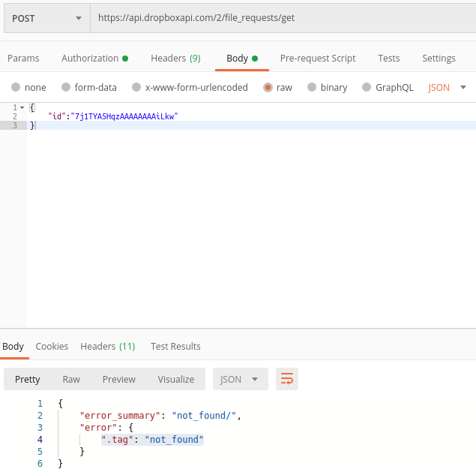Image resolution: width=476 pixels, height=472 pixels.
Task: Choose the form-data radio option
Action: (x=66, y=87)
